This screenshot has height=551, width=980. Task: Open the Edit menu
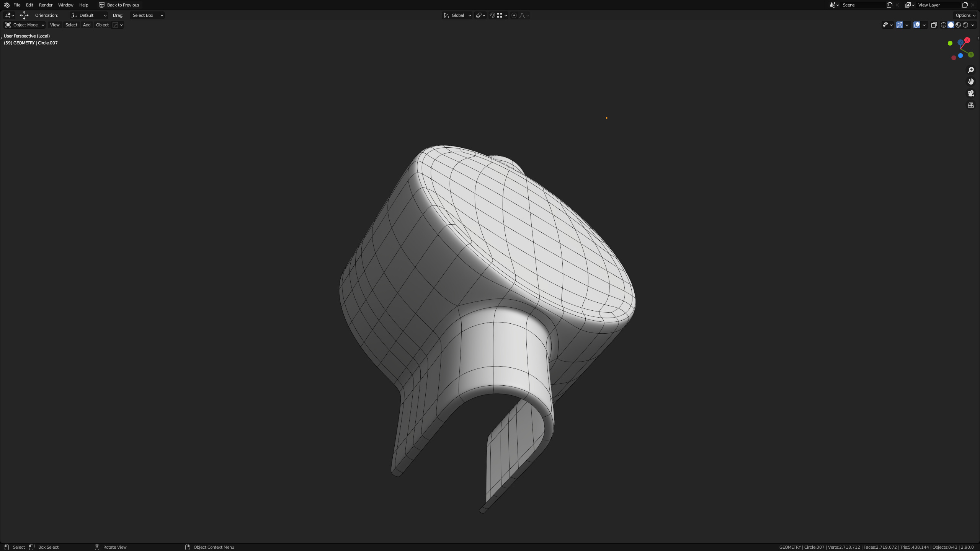click(29, 5)
